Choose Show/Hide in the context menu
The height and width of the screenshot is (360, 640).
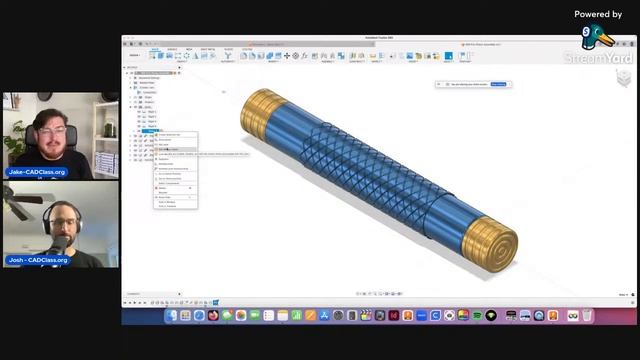(176, 198)
